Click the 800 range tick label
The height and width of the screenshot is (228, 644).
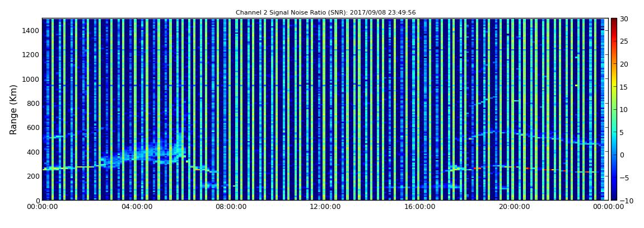click(x=33, y=103)
